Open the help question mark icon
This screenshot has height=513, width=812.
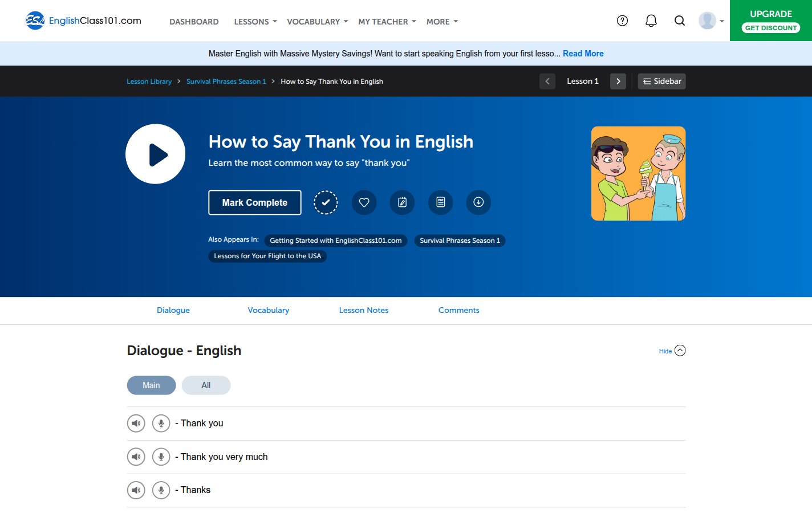point(622,21)
